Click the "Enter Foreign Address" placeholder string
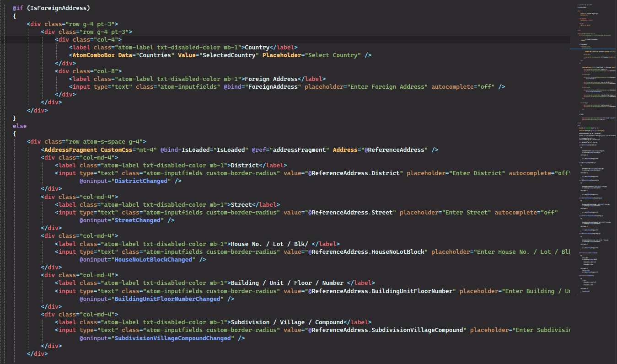The height and width of the screenshot is (364, 617). click(x=387, y=86)
